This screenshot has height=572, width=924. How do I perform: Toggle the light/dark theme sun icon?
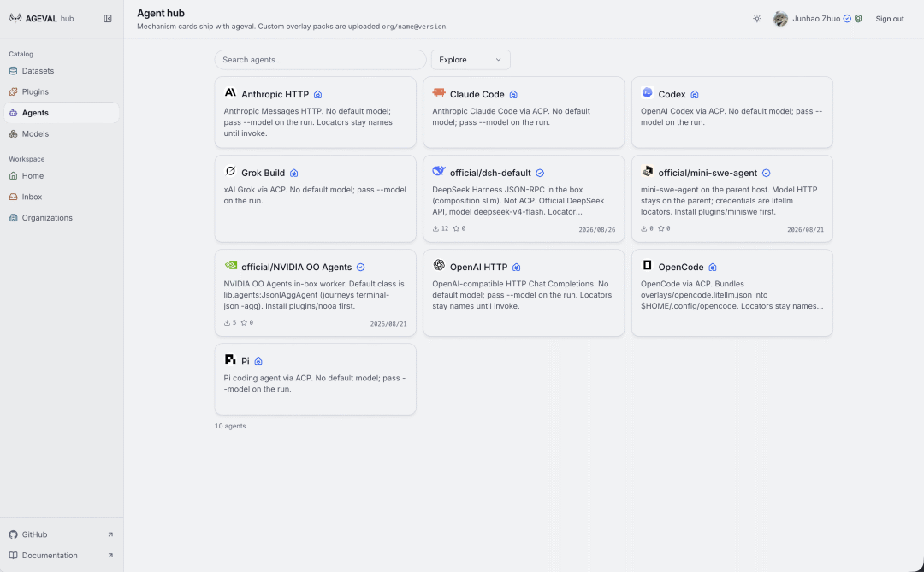pyautogui.click(x=756, y=18)
